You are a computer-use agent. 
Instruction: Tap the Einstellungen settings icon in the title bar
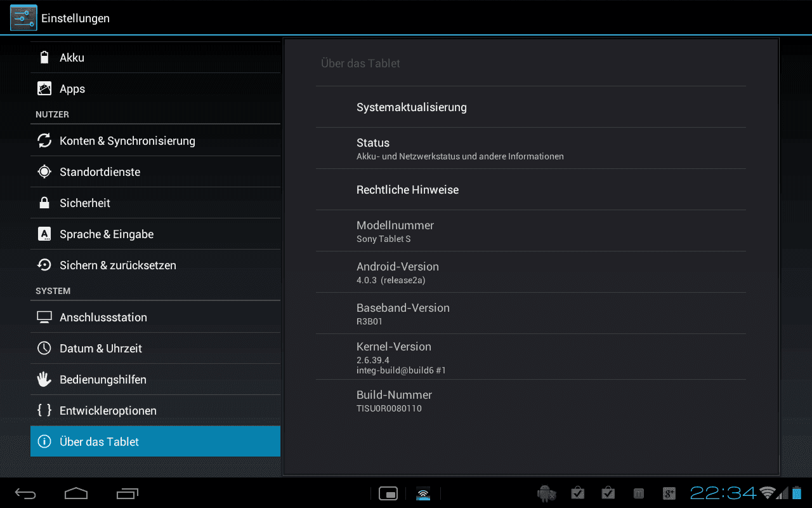click(23, 18)
